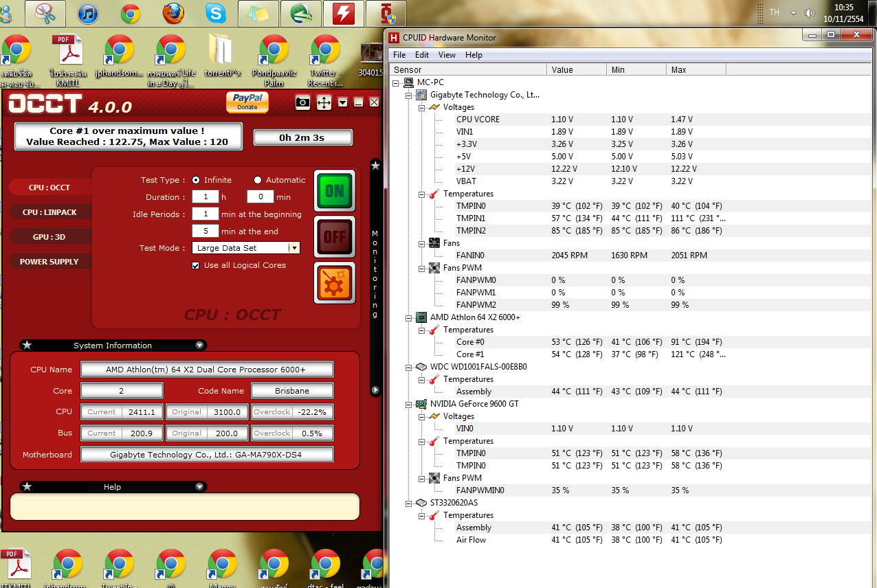The width and height of the screenshot is (877, 588).
Task: Open Sticky Notes in the taskbar
Action: pos(258,13)
